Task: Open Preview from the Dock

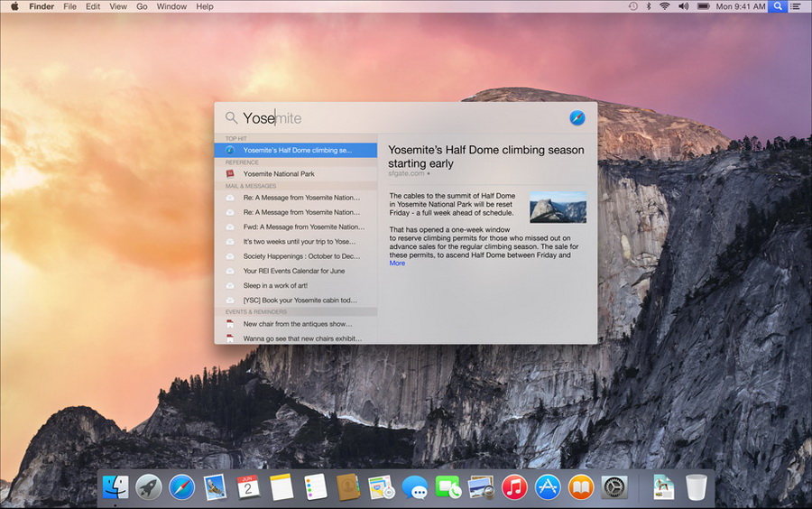Action: coord(481,487)
